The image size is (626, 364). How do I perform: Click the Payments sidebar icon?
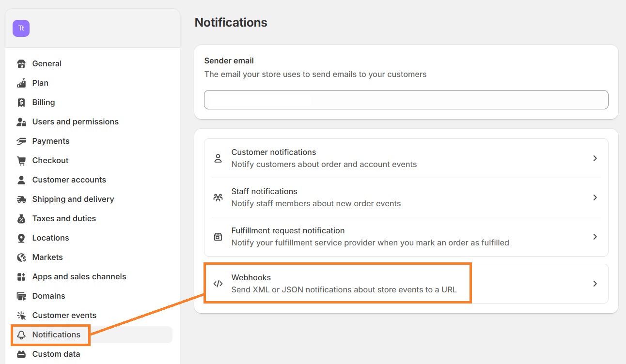tap(21, 141)
